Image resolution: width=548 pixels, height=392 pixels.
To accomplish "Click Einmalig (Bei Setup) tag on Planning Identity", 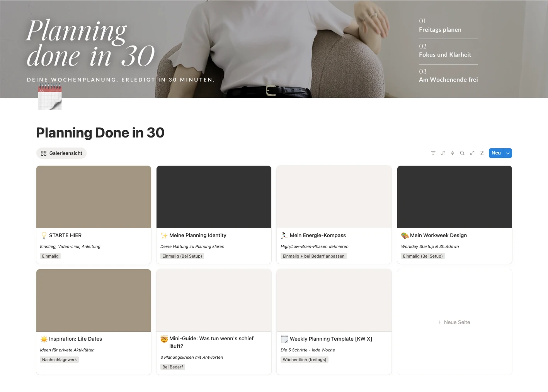I will click(182, 256).
